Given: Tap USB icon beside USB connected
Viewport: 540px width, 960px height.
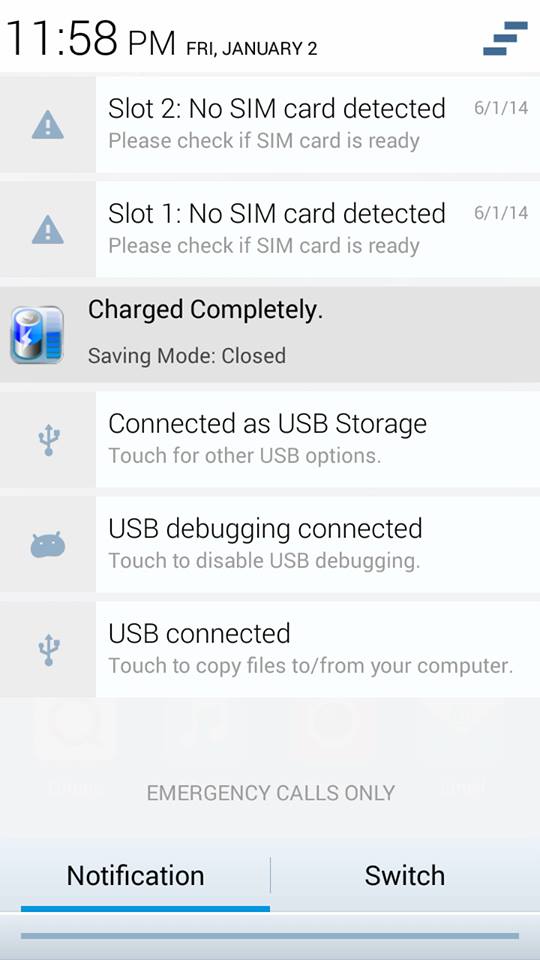Looking at the screenshot, I should tap(48, 650).
